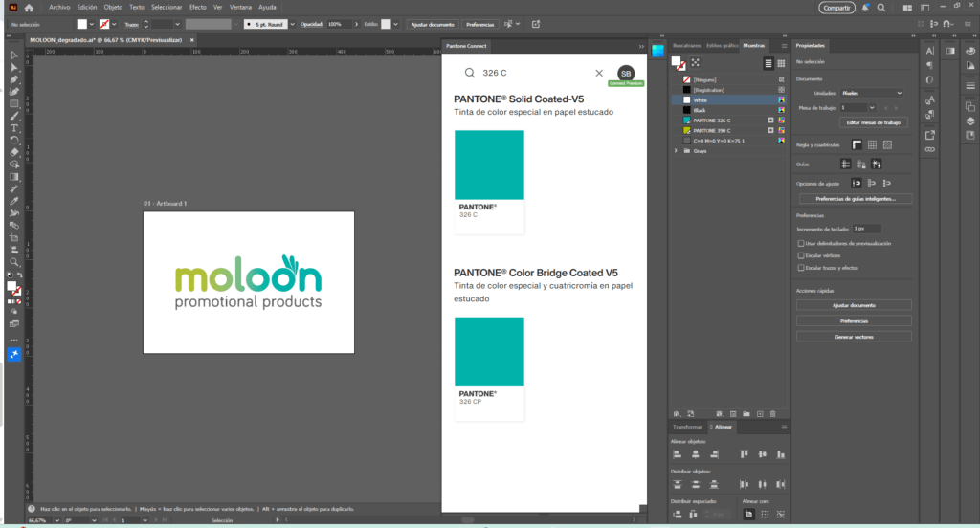The image size is (980, 528).
Task: Enable the Escalar vértices checkbox
Action: (801, 255)
